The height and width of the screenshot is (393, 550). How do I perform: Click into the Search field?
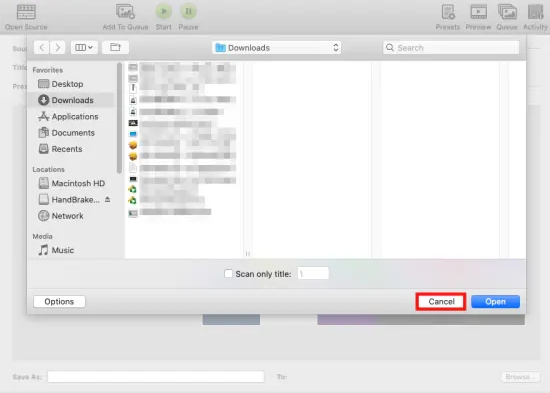pyautogui.click(x=451, y=48)
